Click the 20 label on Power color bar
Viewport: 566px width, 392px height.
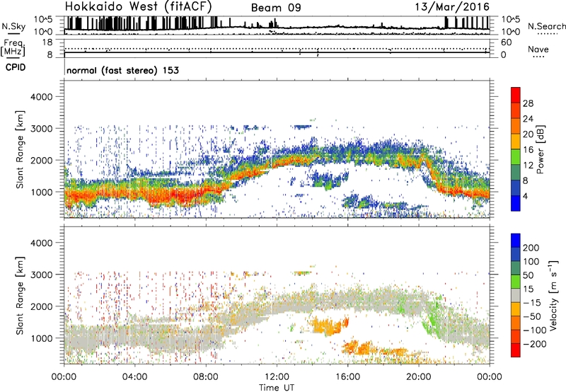click(x=528, y=134)
